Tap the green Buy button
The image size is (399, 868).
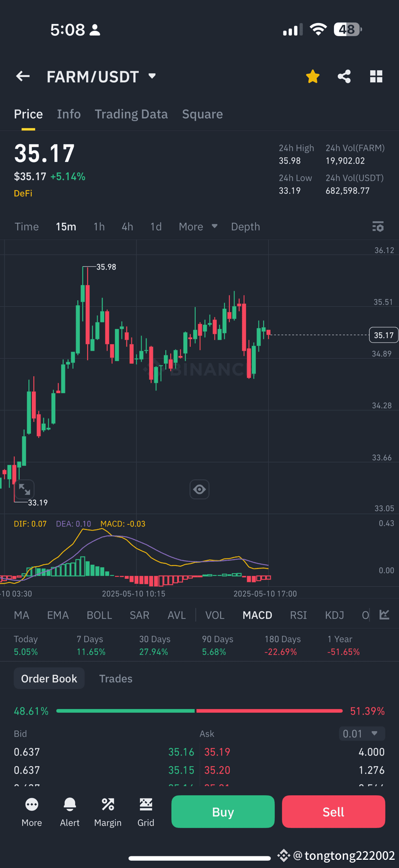pyautogui.click(x=223, y=812)
